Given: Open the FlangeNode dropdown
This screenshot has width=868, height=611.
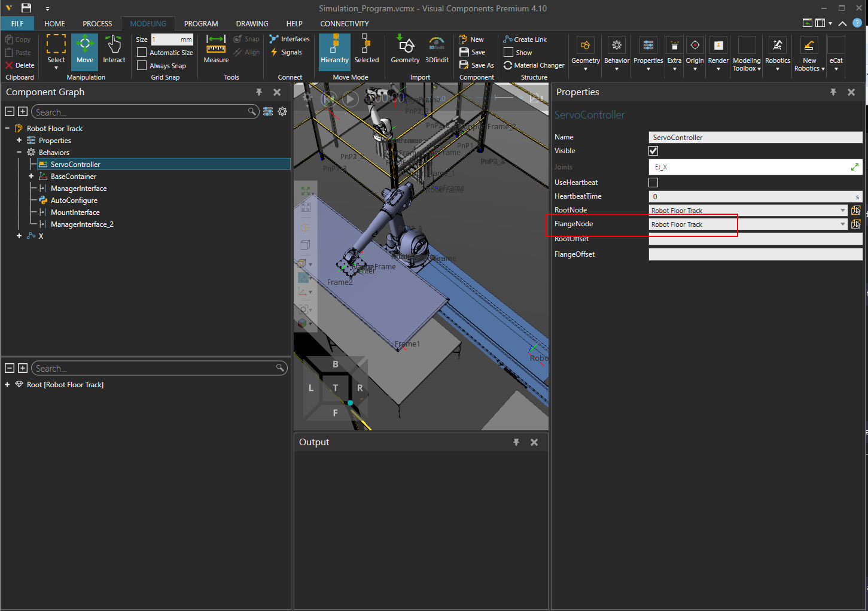Looking at the screenshot, I should tap(842, 224).
